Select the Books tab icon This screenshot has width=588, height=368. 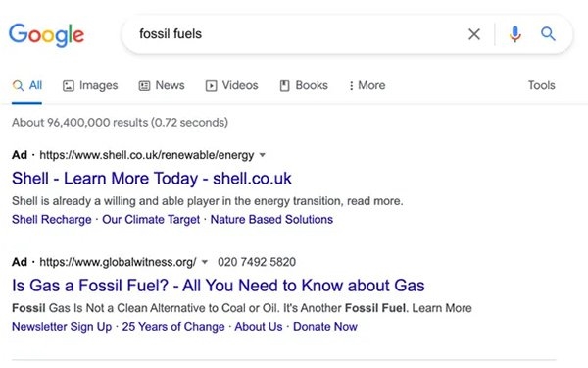tap(284, 86)
